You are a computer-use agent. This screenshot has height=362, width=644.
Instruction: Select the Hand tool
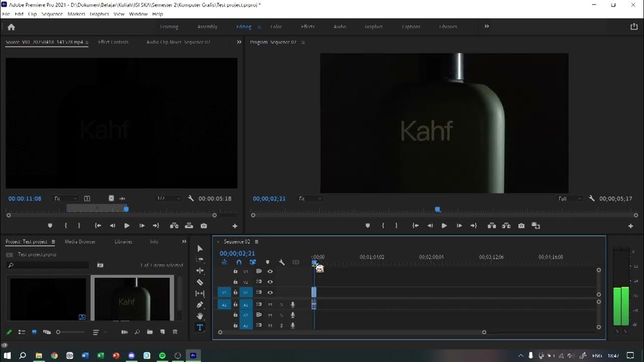200,316
